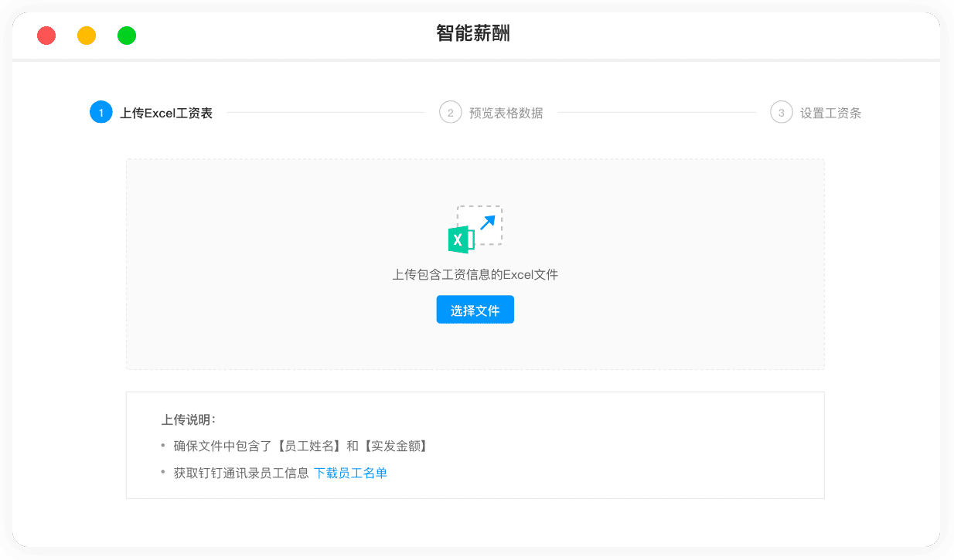Minimize window using the yellow button
Image resolution: width=954 pixels, height=560 pixels.
(87, 36)
